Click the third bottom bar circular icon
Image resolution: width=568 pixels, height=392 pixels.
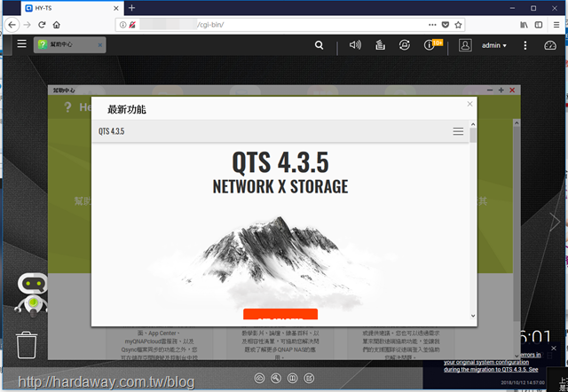[x=292, y=378]
